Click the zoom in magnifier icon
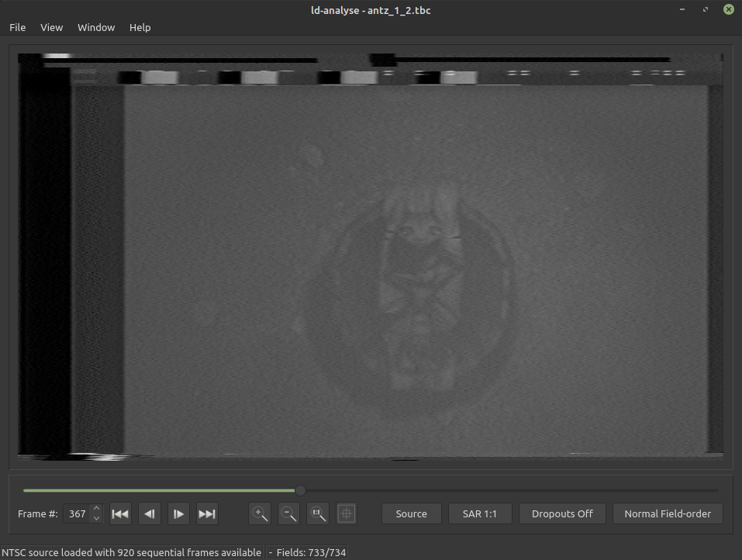Image resolution: width=742 pixels, height=560 pixels. [x=260, y=513]
